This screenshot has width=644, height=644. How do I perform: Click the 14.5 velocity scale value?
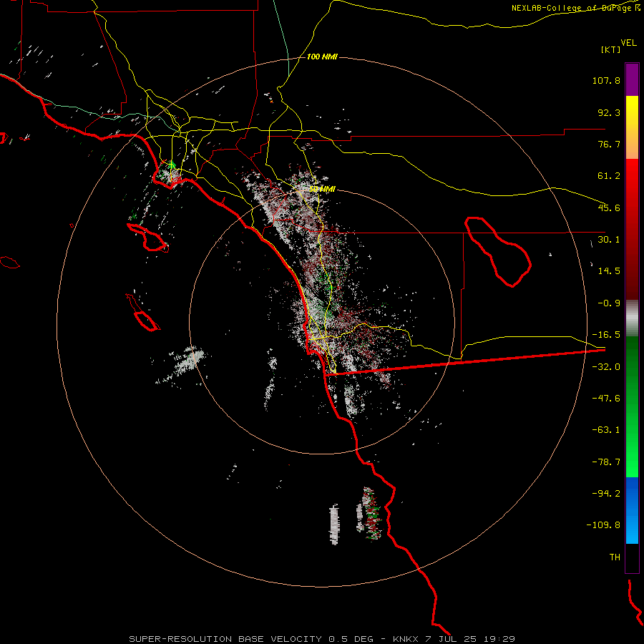click(x=609, y=271)
